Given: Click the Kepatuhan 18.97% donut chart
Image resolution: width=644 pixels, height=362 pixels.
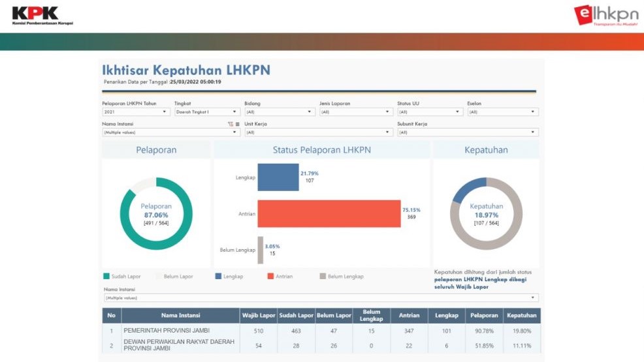Looking at the screenshot, I should (487, 213).
